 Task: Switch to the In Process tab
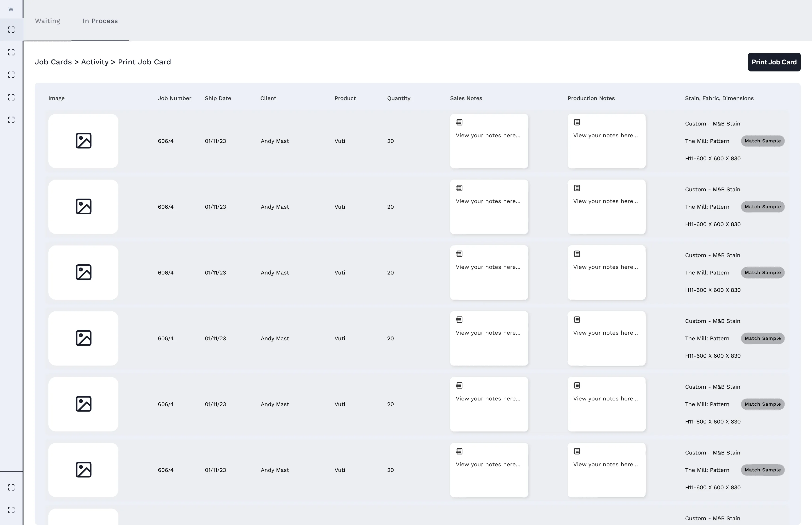click(100, 21)
